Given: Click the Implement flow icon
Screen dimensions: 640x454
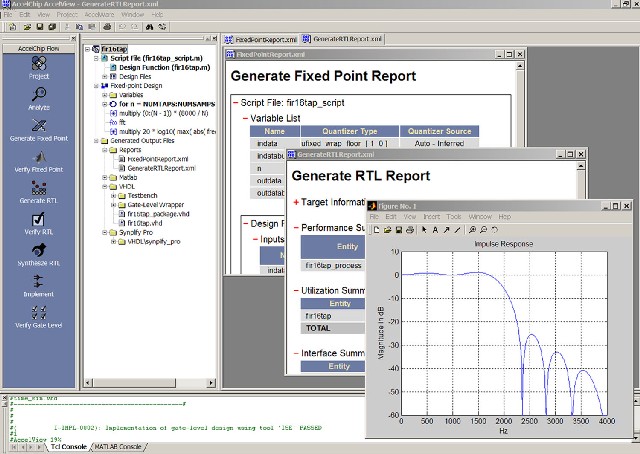Looking at the screenshot, I should coord(38,281).
